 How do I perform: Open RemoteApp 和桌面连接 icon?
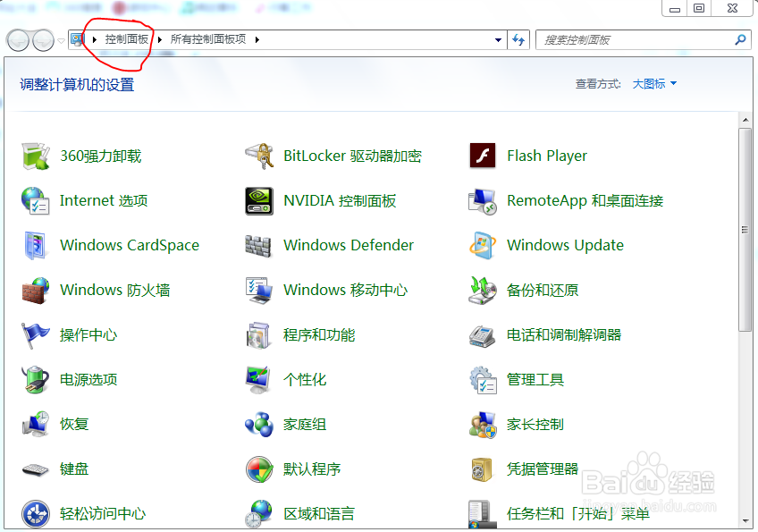click(483, 200)
